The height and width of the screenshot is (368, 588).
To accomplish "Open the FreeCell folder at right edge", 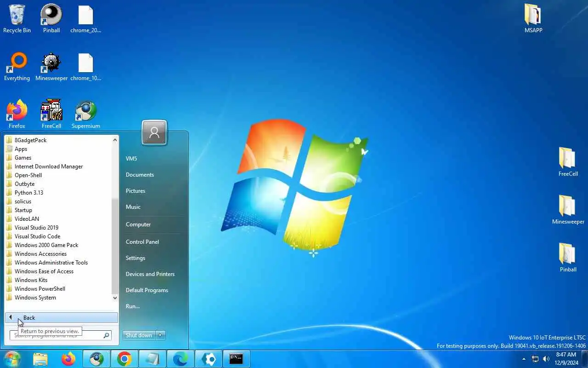I will point(568,162).
